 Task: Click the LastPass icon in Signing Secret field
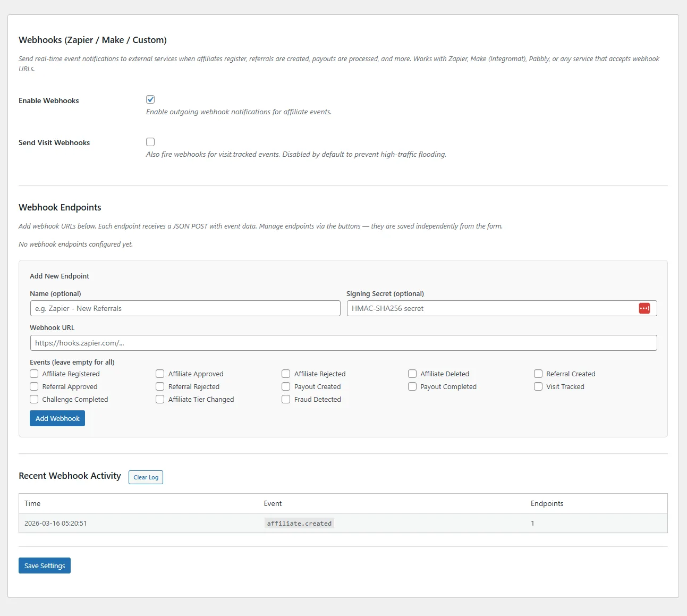644,308
